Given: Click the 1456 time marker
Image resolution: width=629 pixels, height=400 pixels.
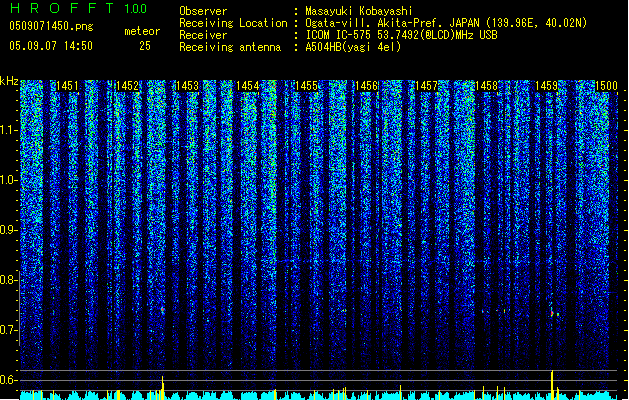Looking at the screenshot, I should (x=367, y=86).
